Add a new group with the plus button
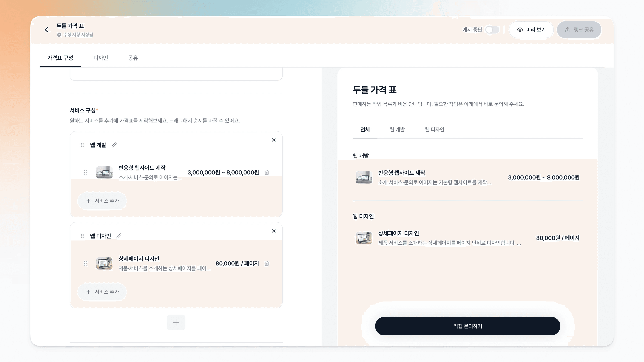 tap(176, 322)
